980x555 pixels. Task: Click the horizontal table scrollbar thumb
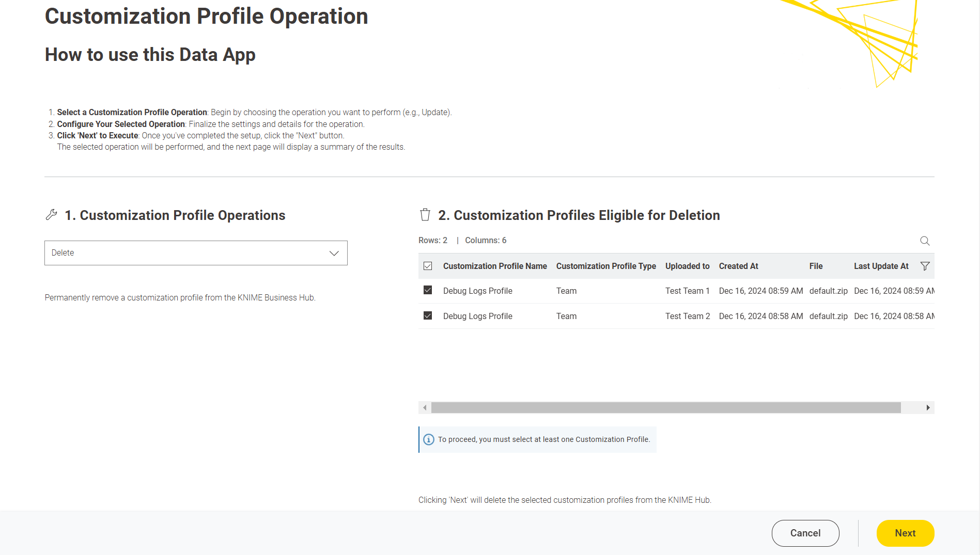click(665, 408)
